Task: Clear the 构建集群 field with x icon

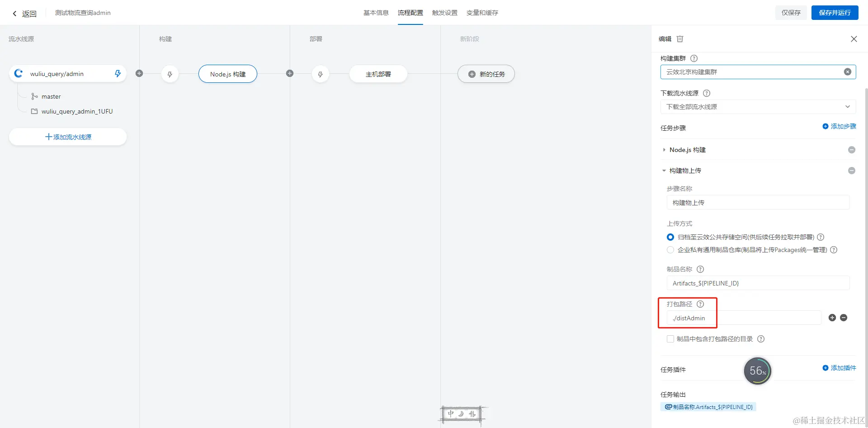Action: tap(848, 72)
